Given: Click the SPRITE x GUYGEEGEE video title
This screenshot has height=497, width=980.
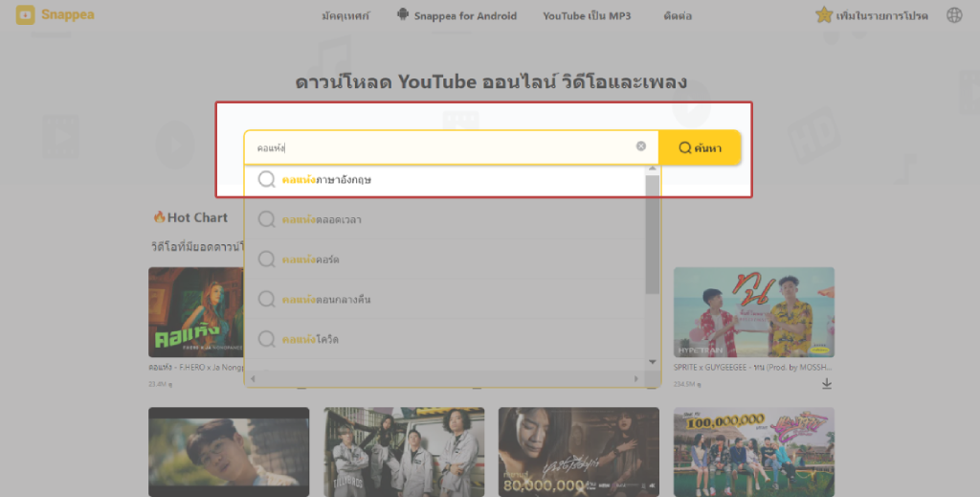Looking at the screenshot, I should (753, 368).
